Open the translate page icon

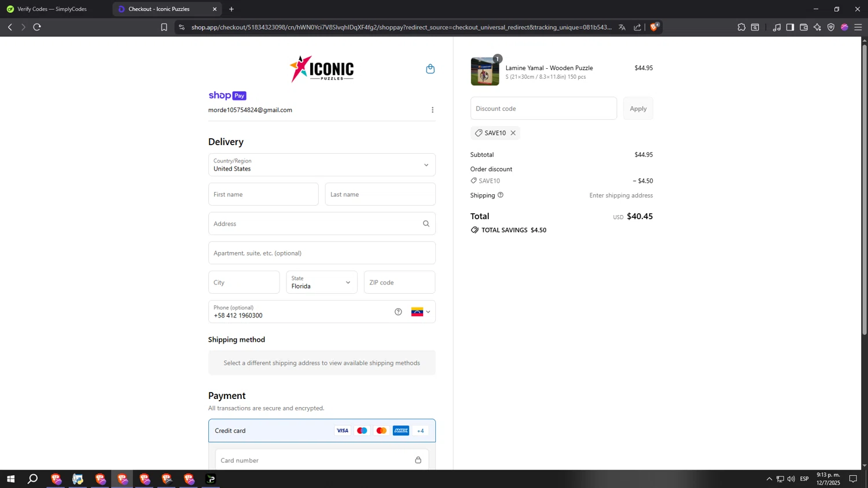click(x=622, y=27)
